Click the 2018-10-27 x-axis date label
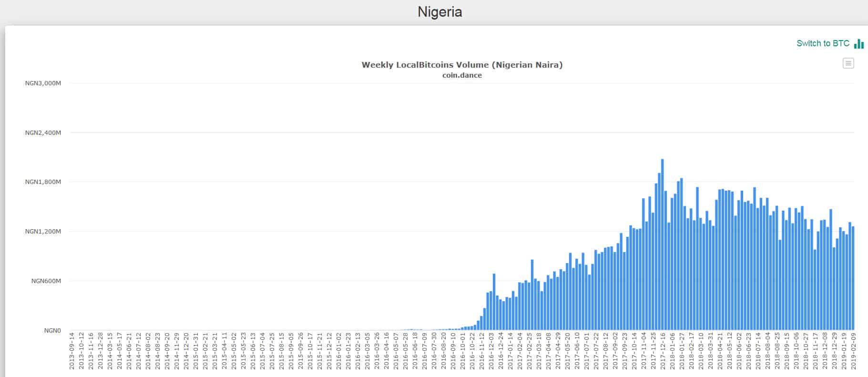The image size is (868, 377). [x=806, y=351]
